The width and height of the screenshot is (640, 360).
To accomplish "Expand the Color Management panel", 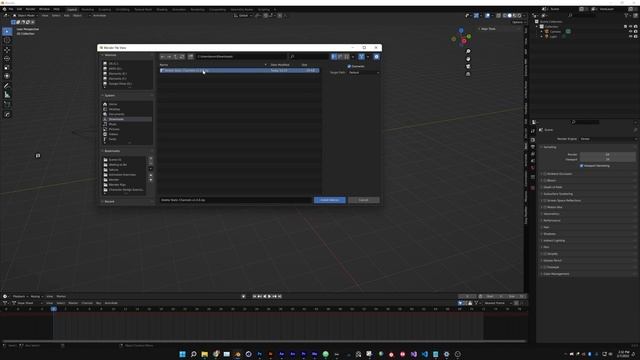I will (556, 274).
